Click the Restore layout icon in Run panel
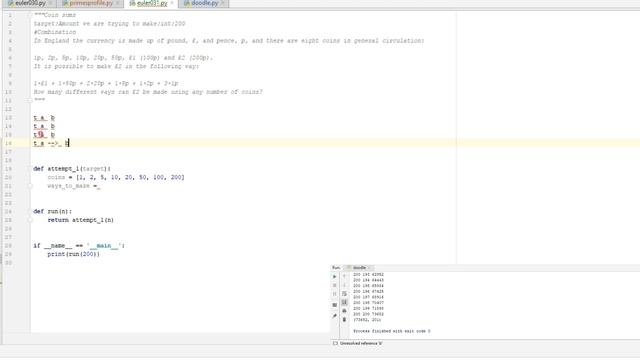The image size is (640, 360). [x=335, y=305]
